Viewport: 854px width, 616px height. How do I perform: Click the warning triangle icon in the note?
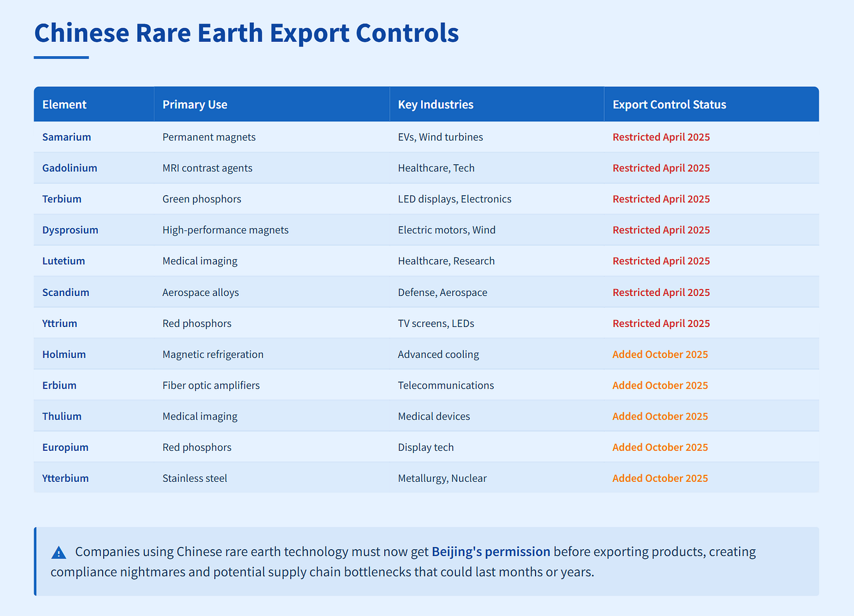[x=59, y=552]
